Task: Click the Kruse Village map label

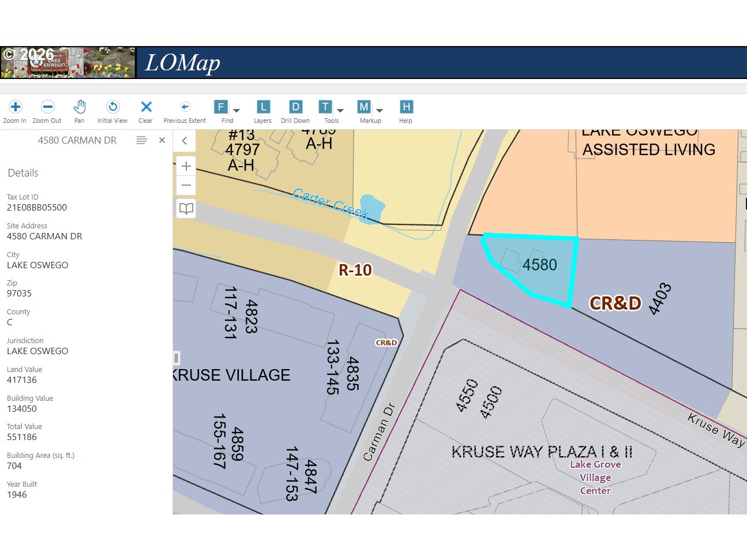Action: pyautogui.click(x=232, y=375)
